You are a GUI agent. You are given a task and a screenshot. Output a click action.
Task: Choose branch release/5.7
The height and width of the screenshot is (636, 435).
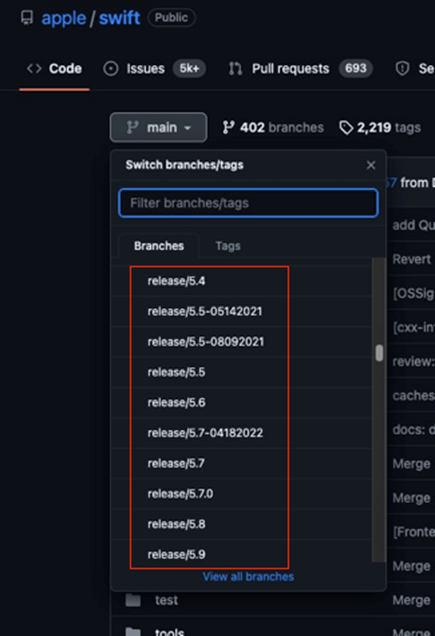[x=241, y=463]
